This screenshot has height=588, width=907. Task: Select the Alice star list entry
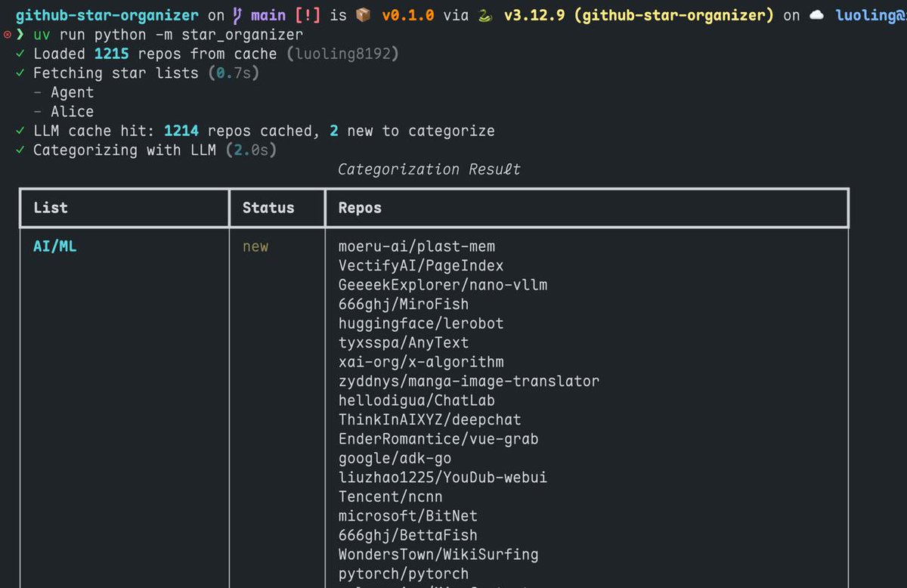(73, 112)
